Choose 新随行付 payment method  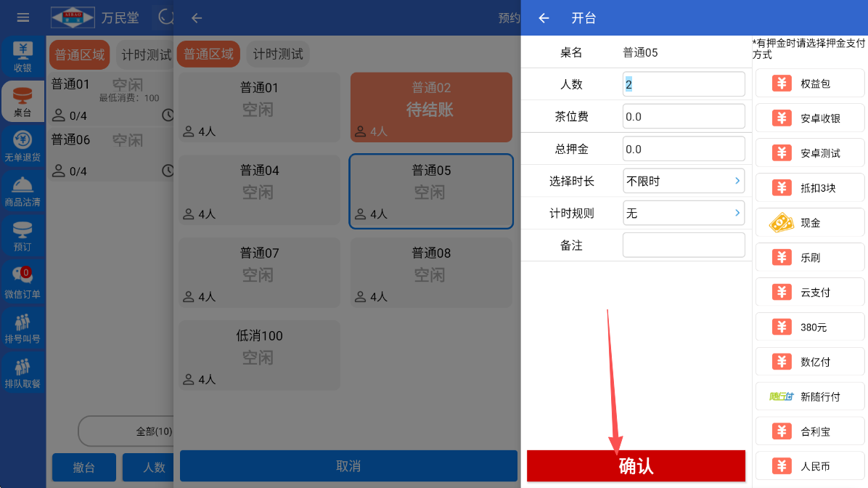tap(810, 396)
